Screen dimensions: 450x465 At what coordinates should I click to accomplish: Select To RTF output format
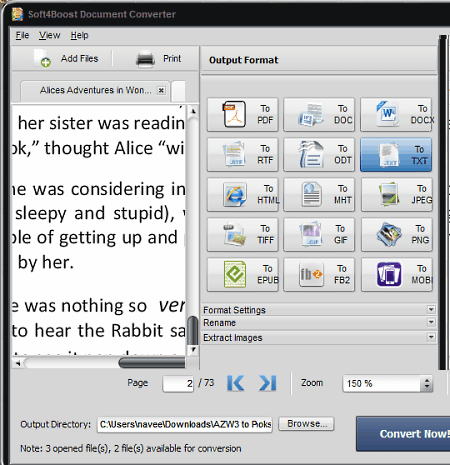[x=242, y=154]
